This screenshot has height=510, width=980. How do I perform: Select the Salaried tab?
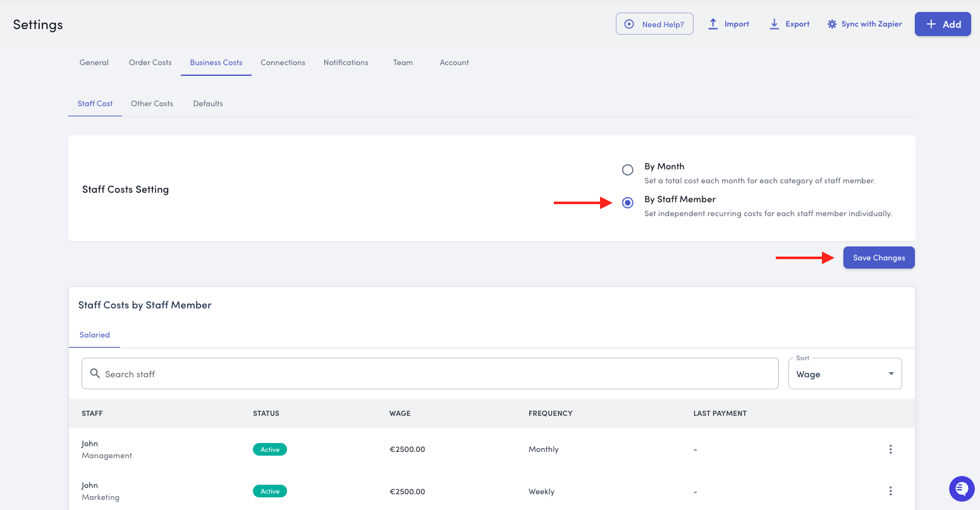(95, 335)
